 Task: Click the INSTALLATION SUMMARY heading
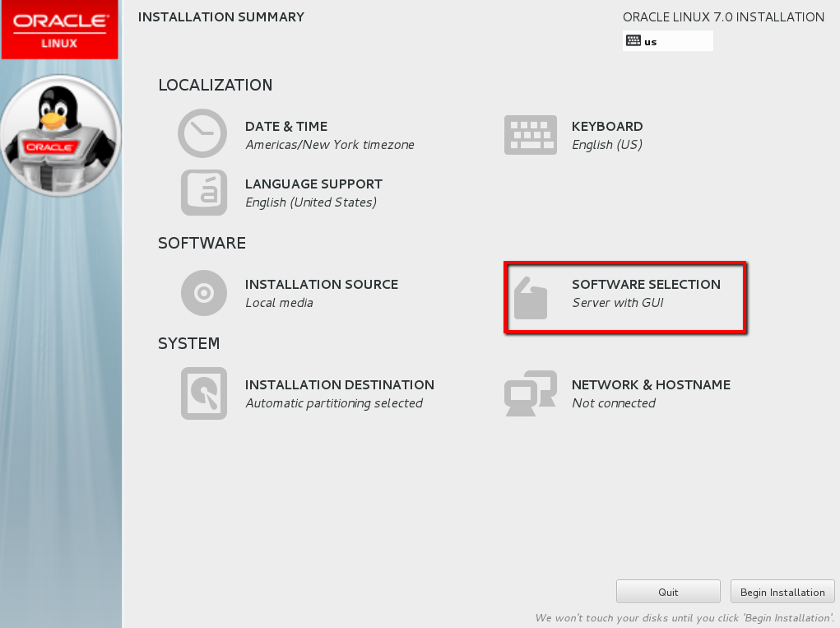pos(220,17)
